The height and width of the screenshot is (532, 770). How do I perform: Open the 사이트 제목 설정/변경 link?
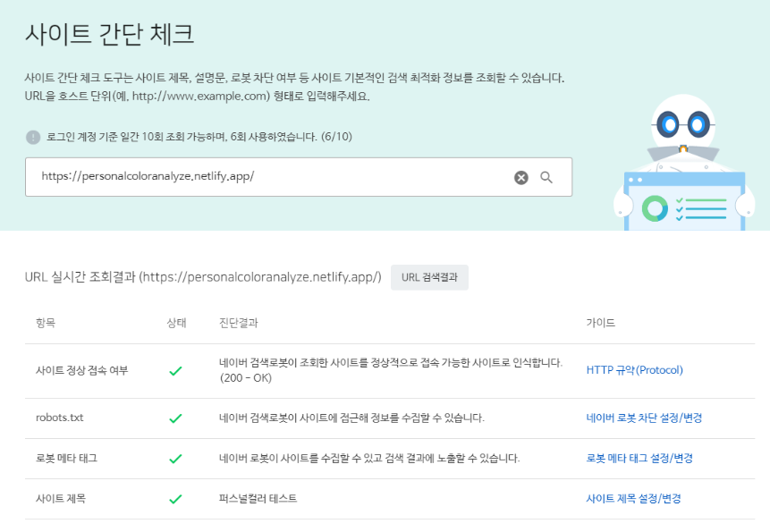click(633, 499)
